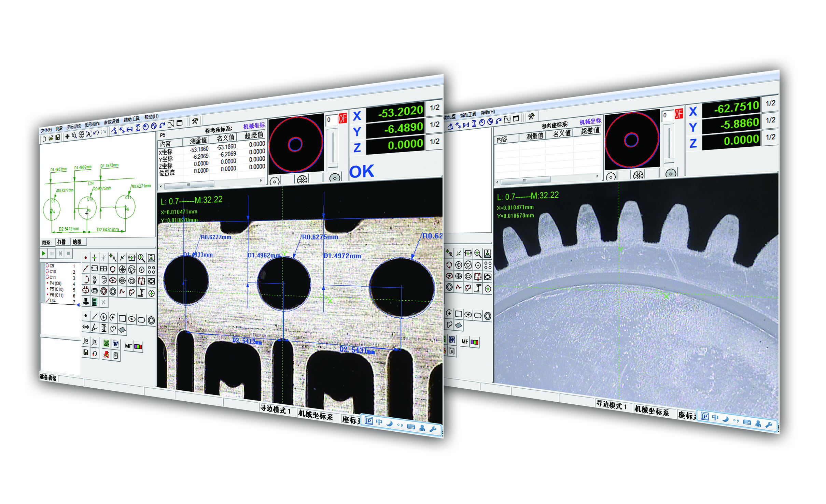826x504 pixels.
Task: Click the save floppy icon in top toolbar
Action: pos(58,137)
